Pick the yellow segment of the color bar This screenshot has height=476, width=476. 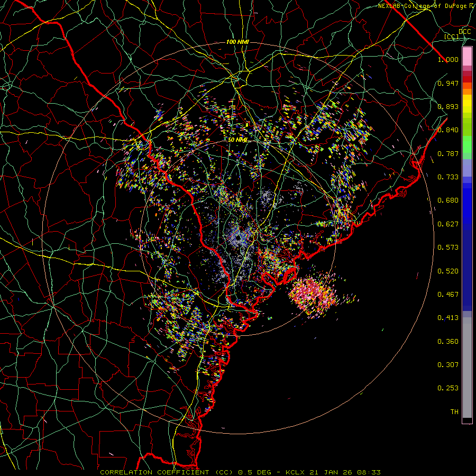tap(467, 104)
